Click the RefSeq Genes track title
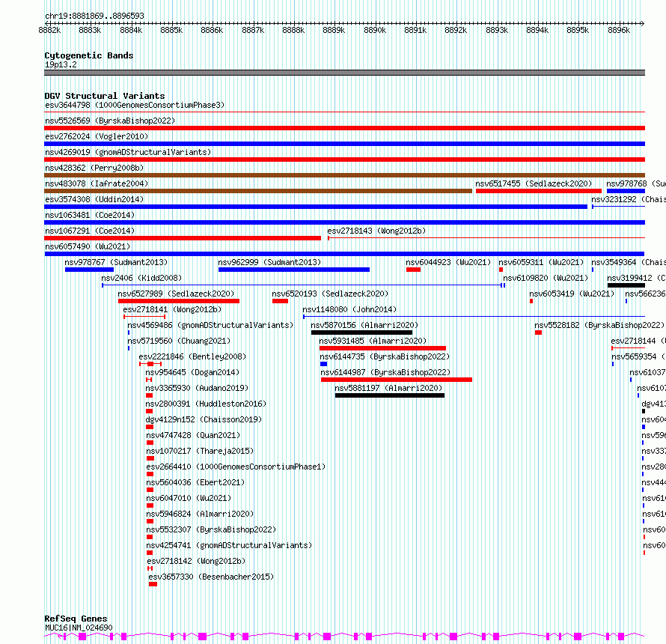The width and height of the screenshot is (666, 644). 76,619
